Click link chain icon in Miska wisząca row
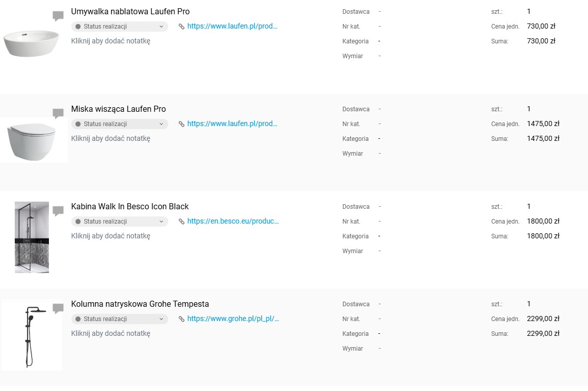 point(182,124)
